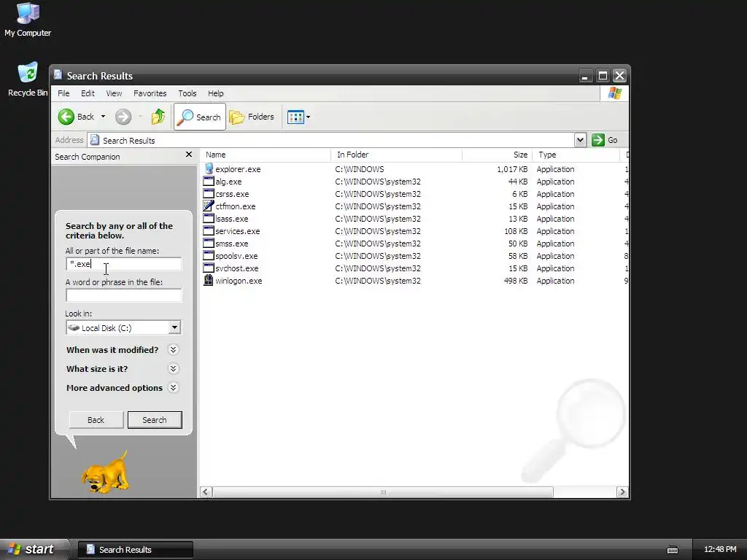Show the Folders pane
747x560 pixels.
252,117
